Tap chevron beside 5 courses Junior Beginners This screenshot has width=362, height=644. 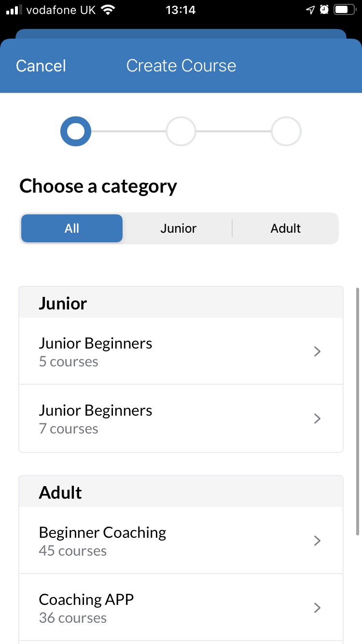point(317,351)
